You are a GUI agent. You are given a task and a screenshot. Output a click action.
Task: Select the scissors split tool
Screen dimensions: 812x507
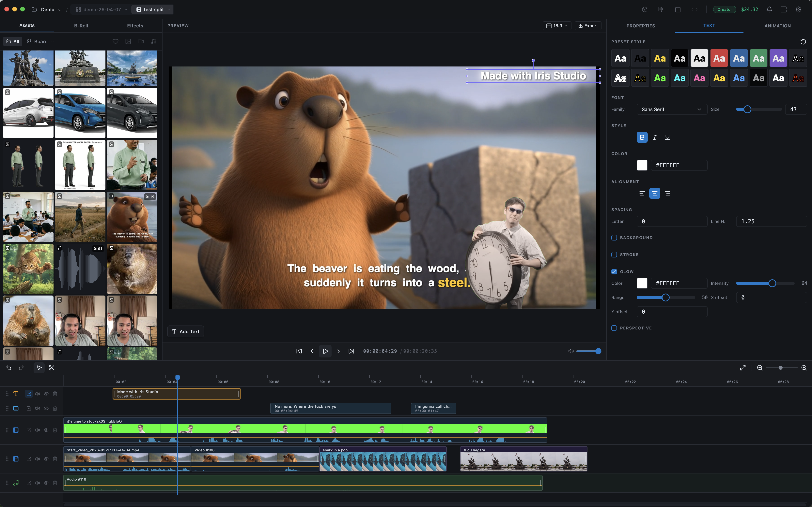[51, 368]
